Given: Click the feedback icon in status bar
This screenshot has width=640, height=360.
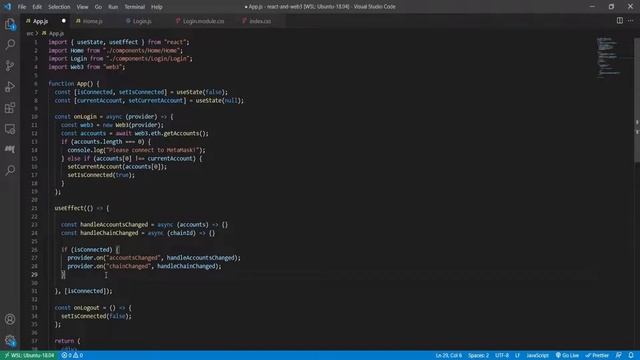Looking at the screenshot, I should click(619, 356).
